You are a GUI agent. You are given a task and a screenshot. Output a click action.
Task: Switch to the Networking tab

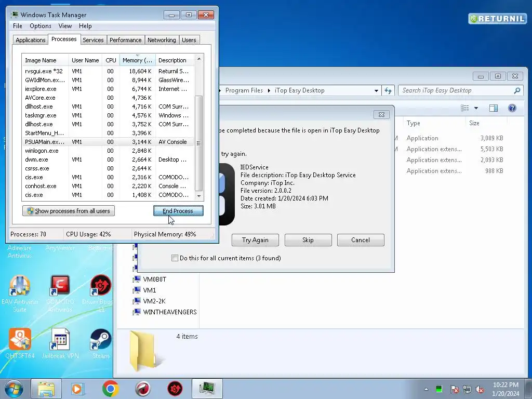(162, 40)
